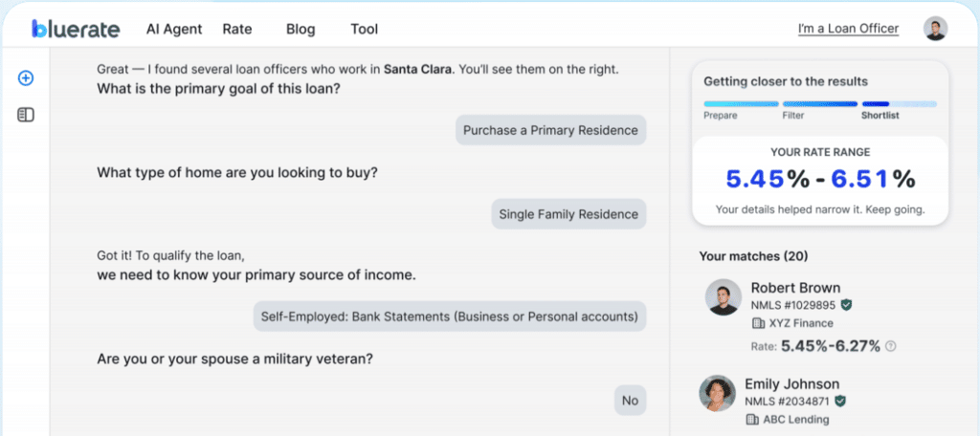The height and width of the screenshot is (436, 980).
Task: Click the ABC Lending building icon
Action: point(752,420)
